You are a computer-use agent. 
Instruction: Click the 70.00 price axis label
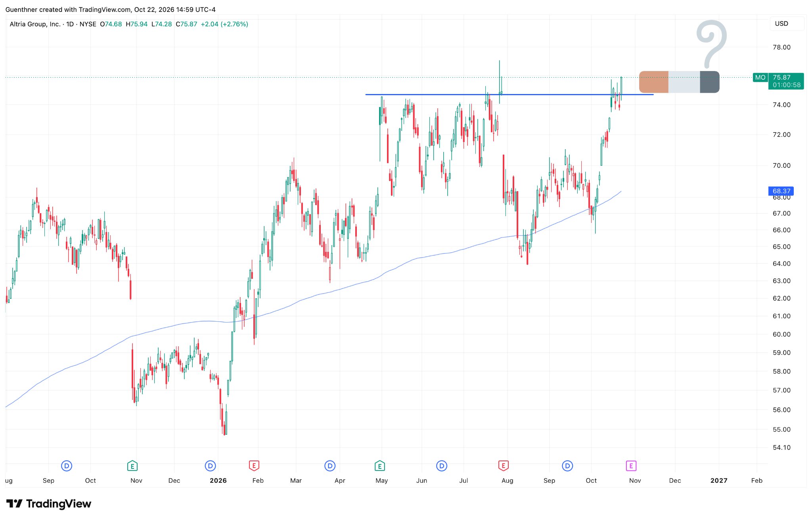point(781,165)
